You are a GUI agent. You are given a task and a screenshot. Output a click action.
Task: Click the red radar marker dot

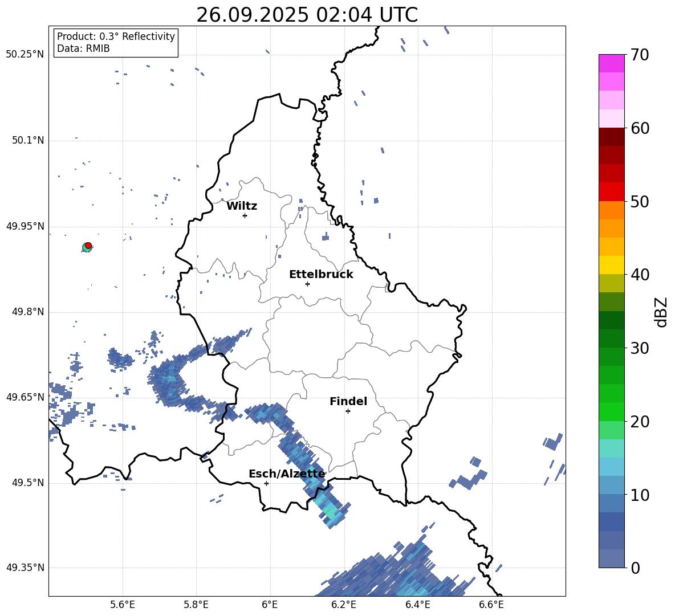88,246
